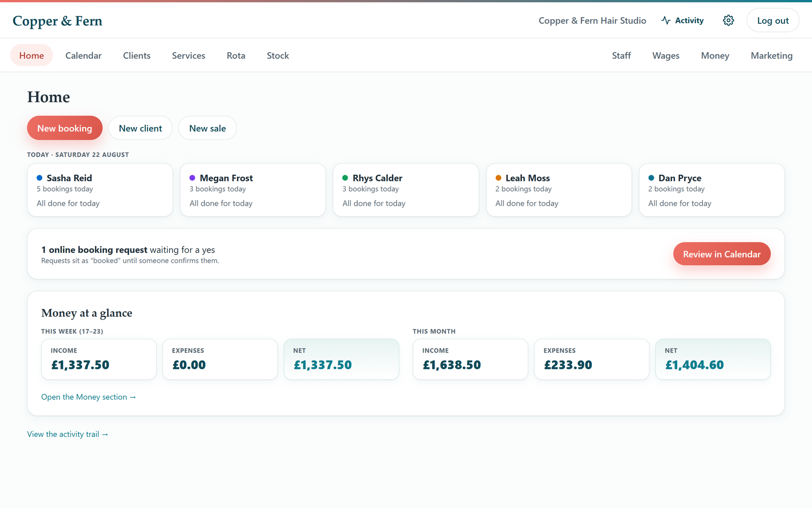Select this month's income £1,638.50 card
Image resolution: width=812 pixels, height=508 pixels.
point(470,359)
